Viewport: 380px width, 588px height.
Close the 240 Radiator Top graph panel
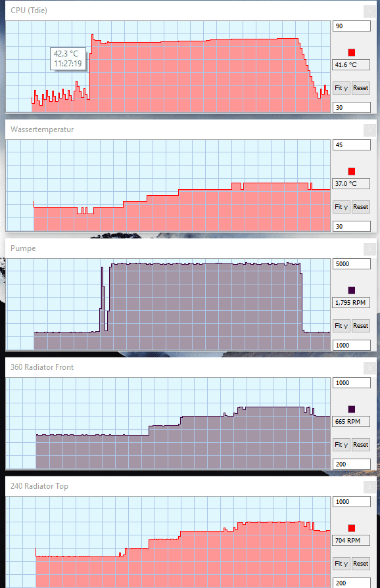point(369,487)
